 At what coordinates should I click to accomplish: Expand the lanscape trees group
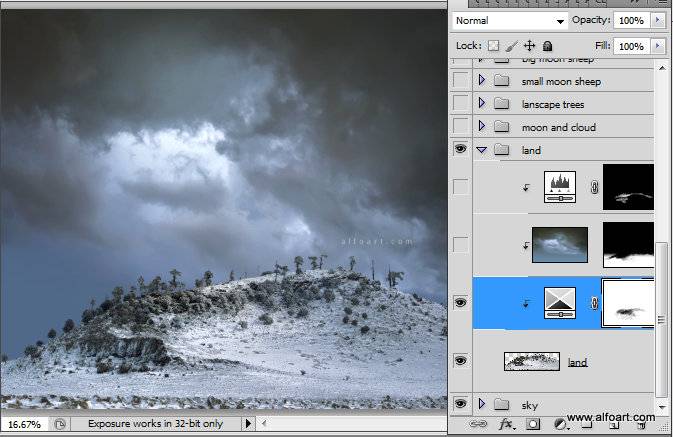tap(481, 103)
